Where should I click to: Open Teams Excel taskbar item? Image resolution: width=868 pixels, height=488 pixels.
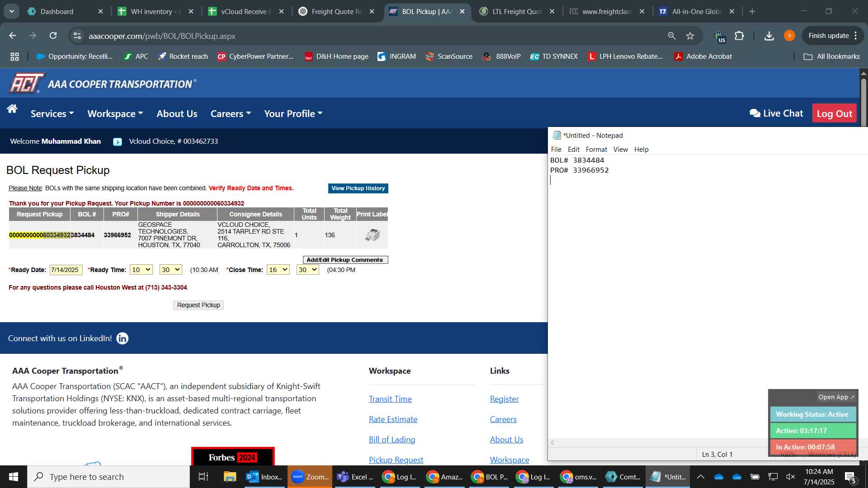click(x=356, y=477)
